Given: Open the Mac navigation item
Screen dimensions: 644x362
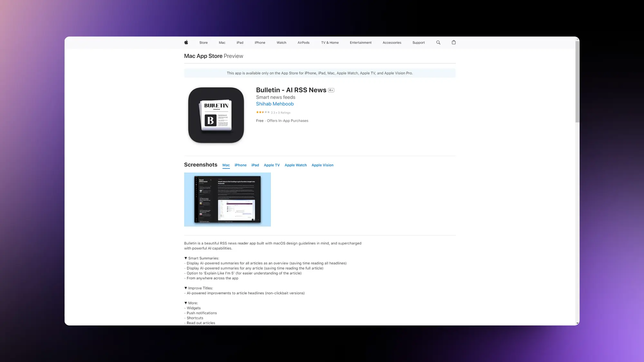Looking at the screenshot, I should click(x=222, y=42).
